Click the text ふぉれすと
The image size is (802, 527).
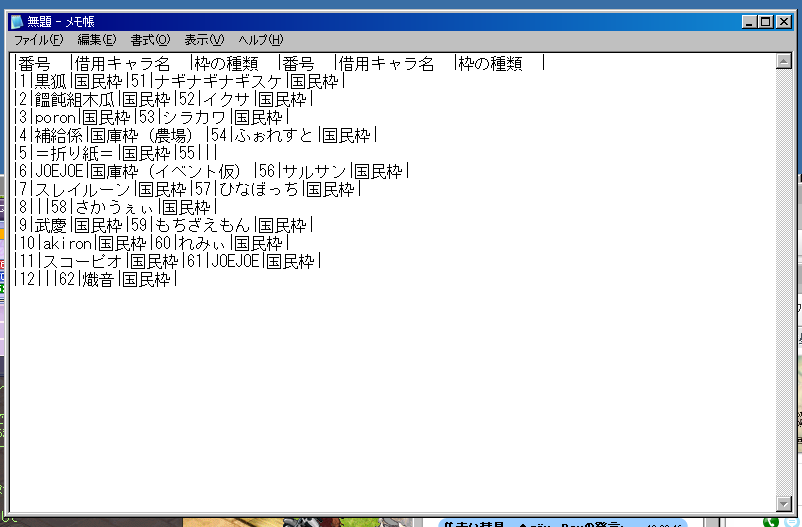(x=274, y=136)
